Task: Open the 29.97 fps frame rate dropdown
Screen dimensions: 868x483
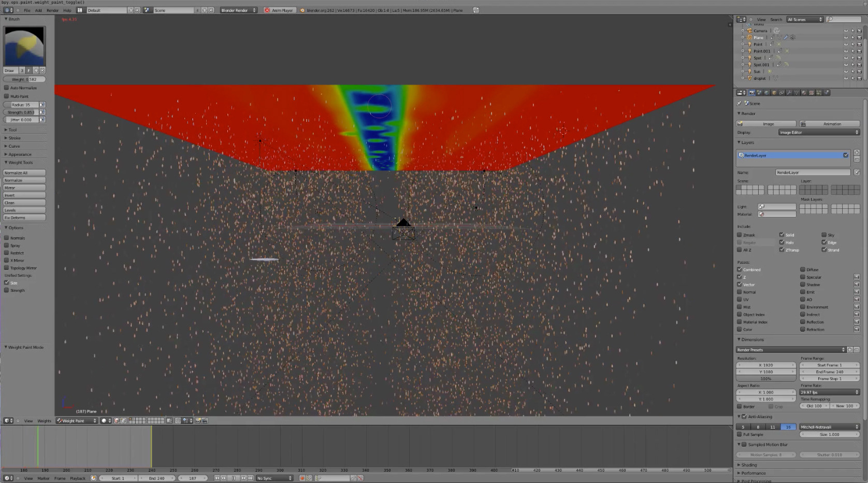Action: (830, 392)
